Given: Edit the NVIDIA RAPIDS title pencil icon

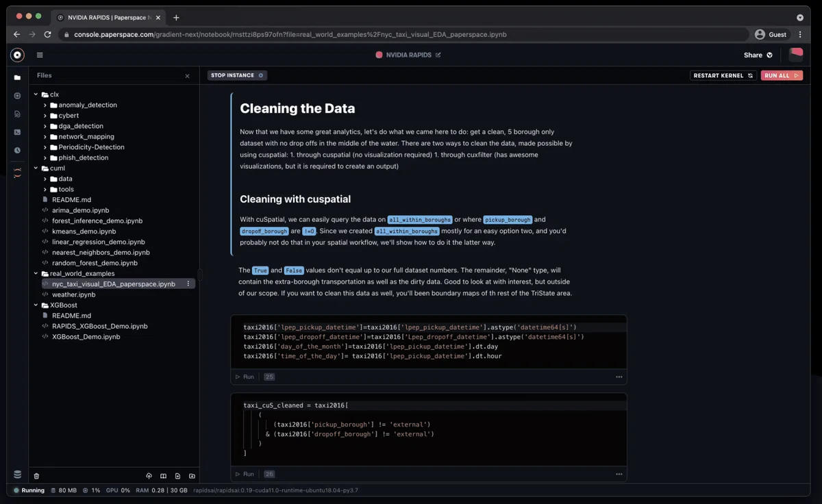Looking at the screenshot, I should click(438, 55).
